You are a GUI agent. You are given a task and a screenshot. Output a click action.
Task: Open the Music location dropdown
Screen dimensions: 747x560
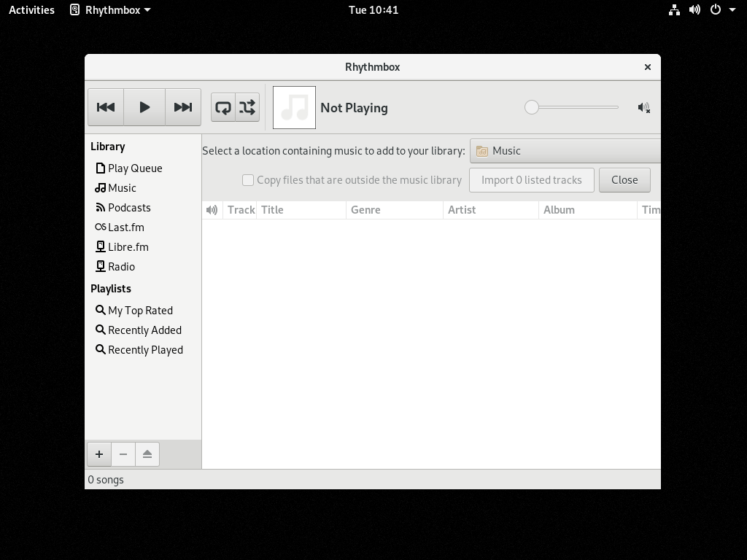[x=565, y=151]
